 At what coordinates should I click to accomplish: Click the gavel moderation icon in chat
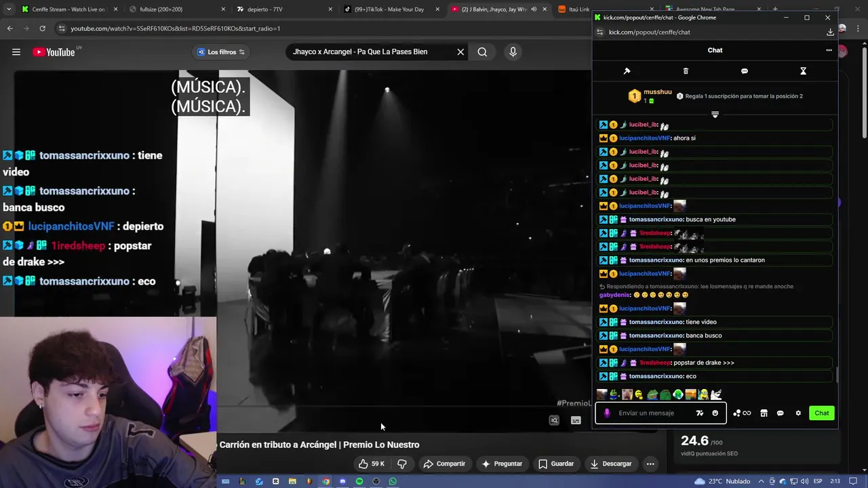click(627, 71)
